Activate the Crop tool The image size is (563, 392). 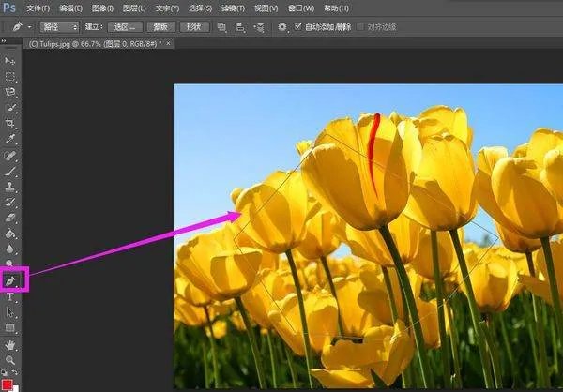11,124
